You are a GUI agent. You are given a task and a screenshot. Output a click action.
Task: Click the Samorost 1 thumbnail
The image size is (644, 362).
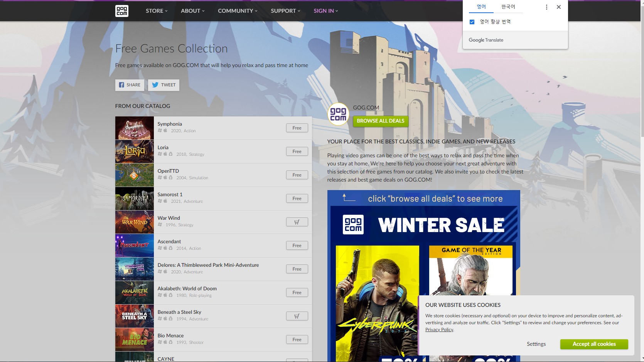tap(135, 199)
